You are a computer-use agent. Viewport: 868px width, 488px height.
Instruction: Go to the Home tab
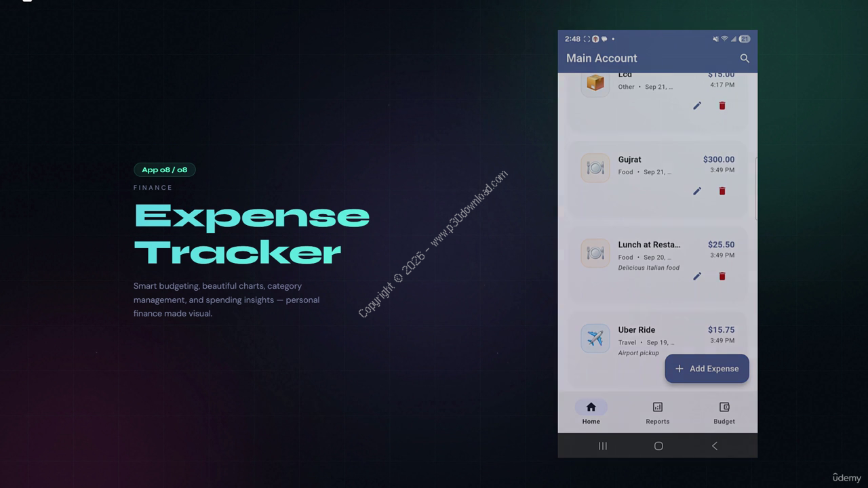[591, 412]
